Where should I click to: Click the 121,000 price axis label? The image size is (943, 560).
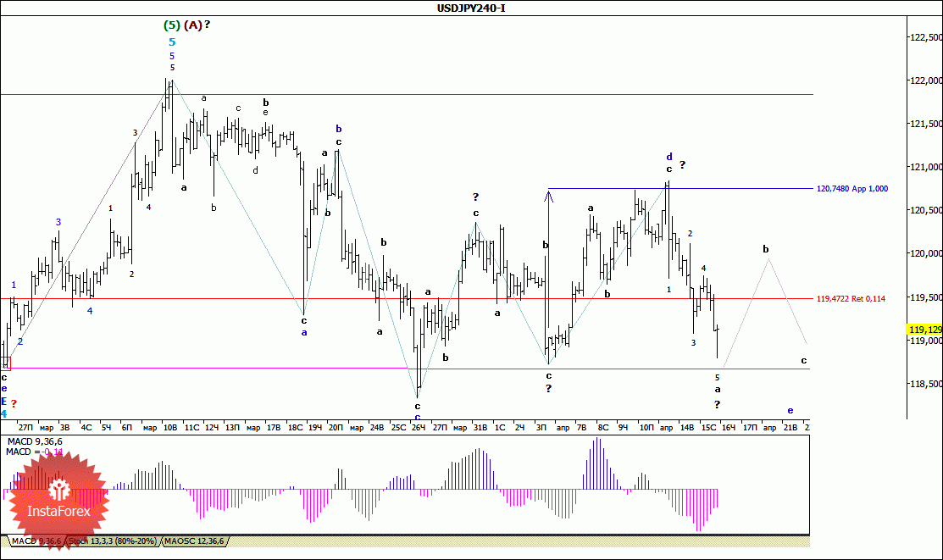[x=925, y=167]
